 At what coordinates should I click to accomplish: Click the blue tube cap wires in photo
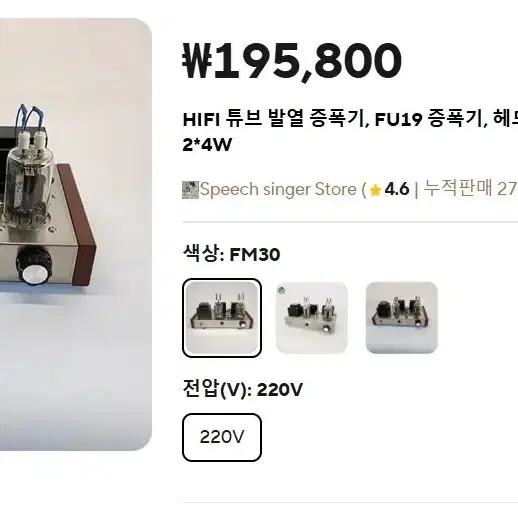tap(30, 118)
